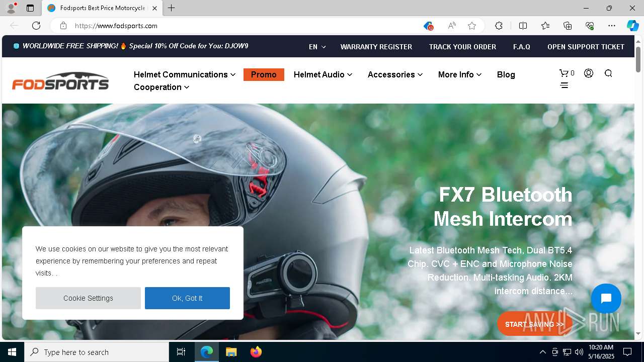The height and width of the screenshot is (362, 644).
Task: Open the blue live chat bubble
Action: pos(606,299)
